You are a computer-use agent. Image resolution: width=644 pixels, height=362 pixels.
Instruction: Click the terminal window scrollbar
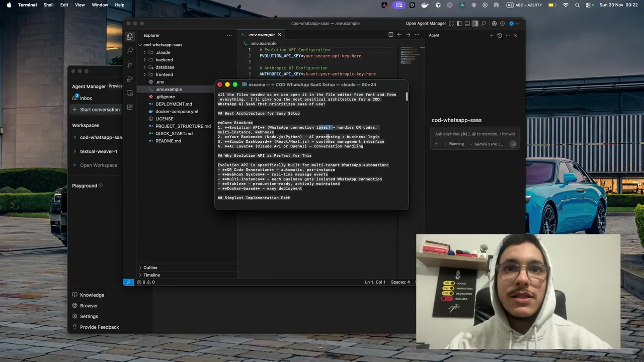tap(407, 97)
